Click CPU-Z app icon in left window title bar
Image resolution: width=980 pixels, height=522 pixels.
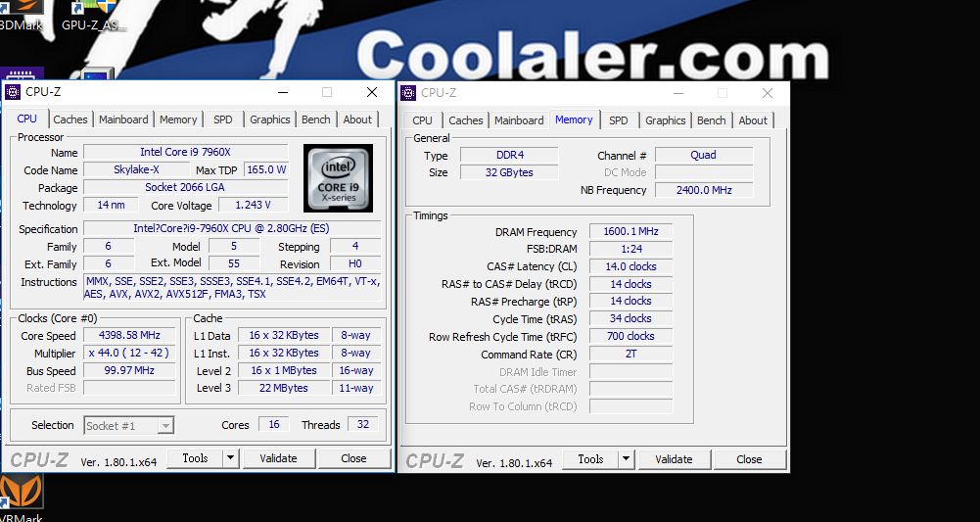click(13, 92)
